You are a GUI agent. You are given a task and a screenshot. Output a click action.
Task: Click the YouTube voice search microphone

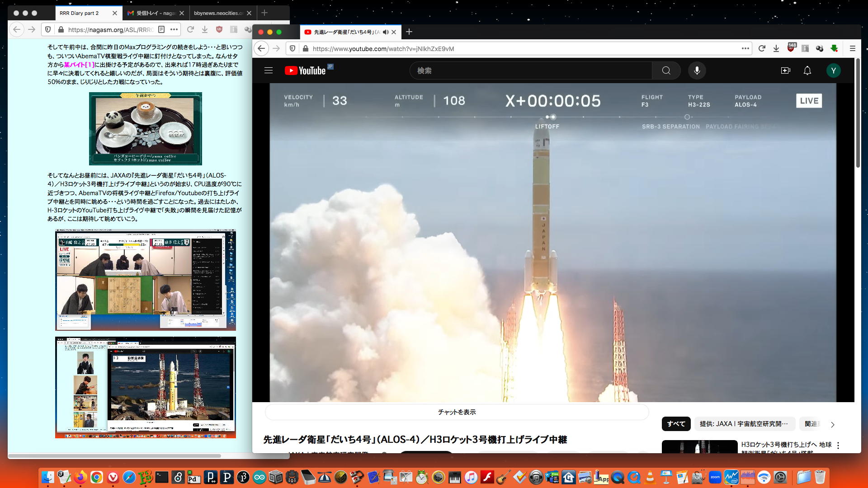(697, 70)
